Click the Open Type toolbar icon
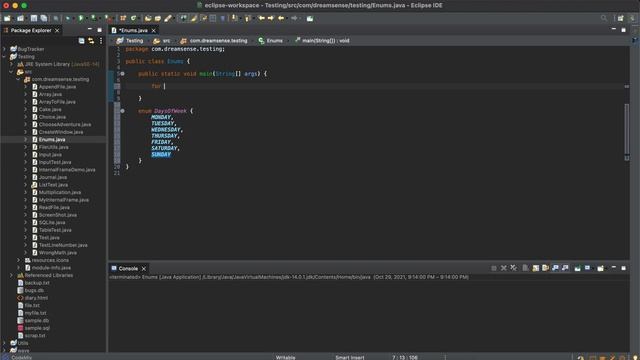 tap(148, 18)
